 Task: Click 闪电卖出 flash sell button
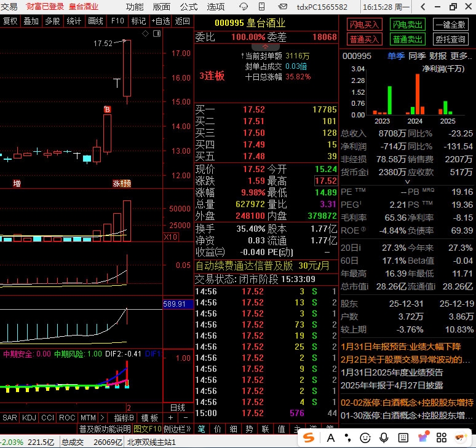407,25
